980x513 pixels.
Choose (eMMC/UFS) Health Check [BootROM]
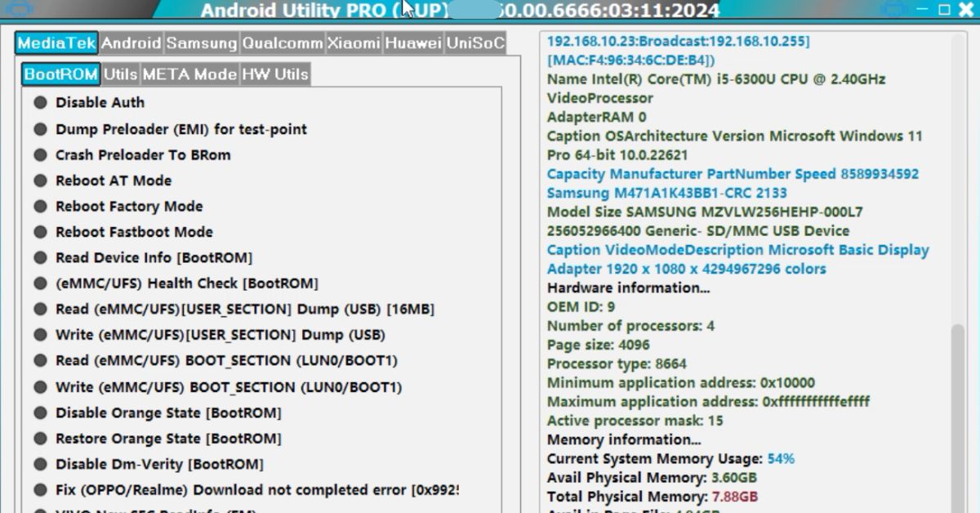click(x=176, y=283)
